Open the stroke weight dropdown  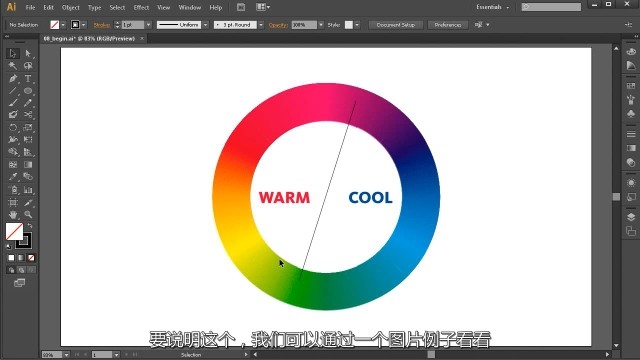point(149,25)
